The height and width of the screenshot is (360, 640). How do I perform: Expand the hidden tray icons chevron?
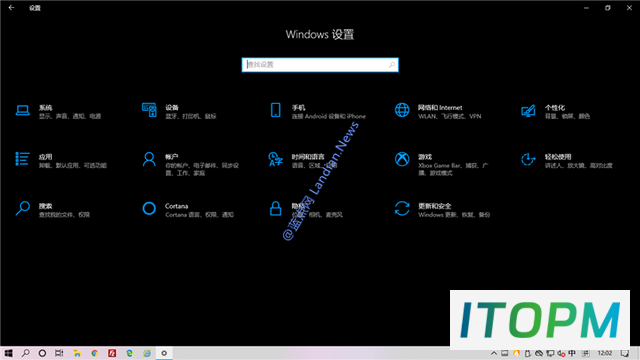(x=494, y=353)
